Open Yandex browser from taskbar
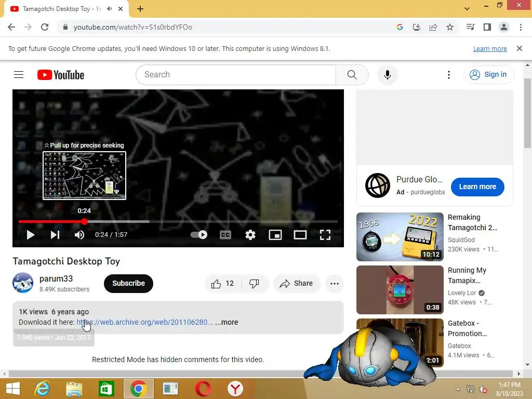532x399 pixels. tap(235, 389)
